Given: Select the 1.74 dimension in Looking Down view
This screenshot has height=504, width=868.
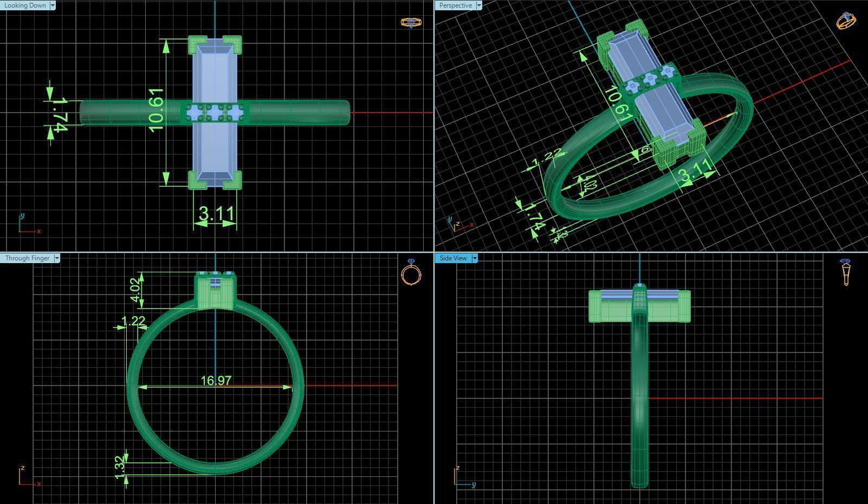Looking at the screenshot, I should (60, 114).
